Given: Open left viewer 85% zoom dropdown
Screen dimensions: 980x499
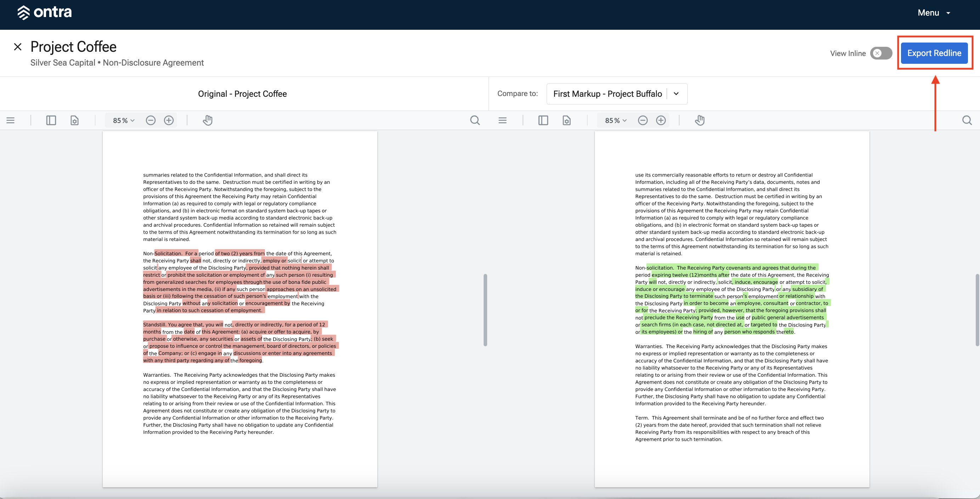Looking at the screenshot, I should tap(124, 120).
